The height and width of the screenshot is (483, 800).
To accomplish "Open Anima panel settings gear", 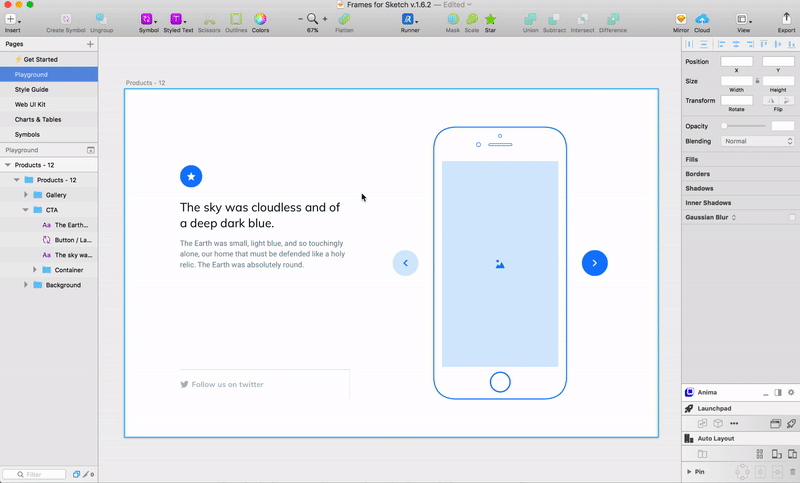I will 791,392.
